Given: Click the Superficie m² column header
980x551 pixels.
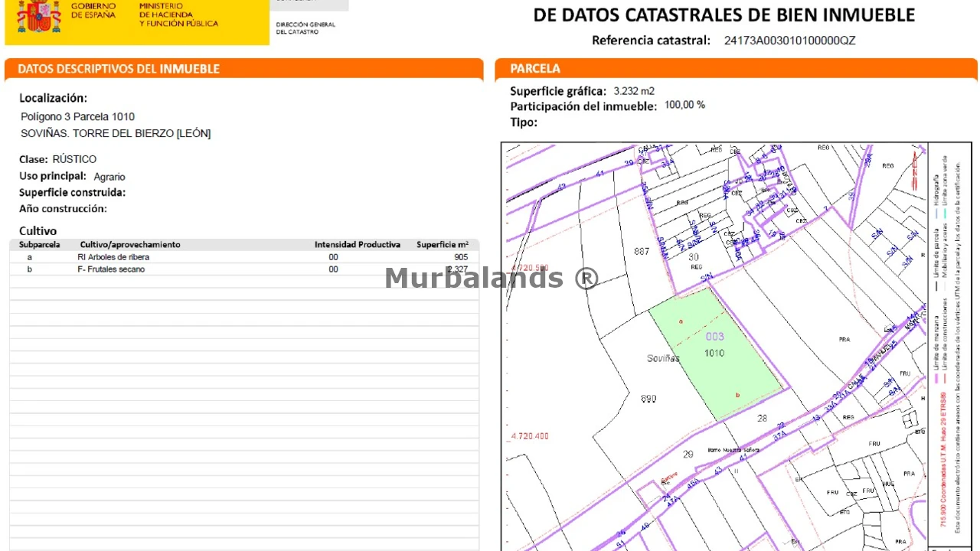Looking at the screenshot, I should tap(443, 245).
